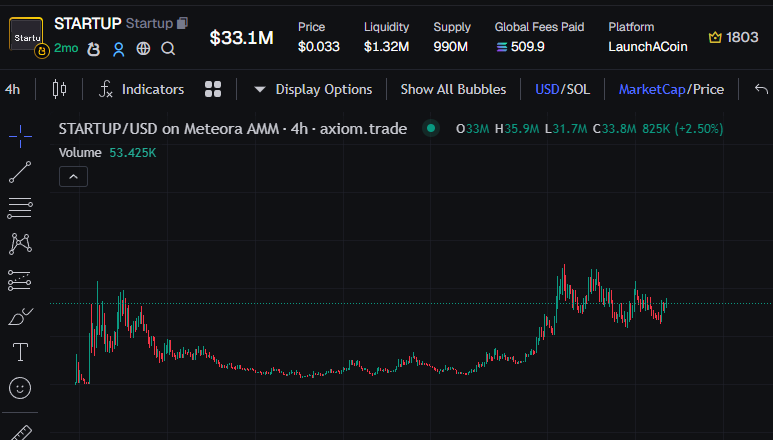Image resolution: width=773 pixels, height=440 pixels.
Task: Switch chart currency to USD
Action: click(x=547, y=89)
